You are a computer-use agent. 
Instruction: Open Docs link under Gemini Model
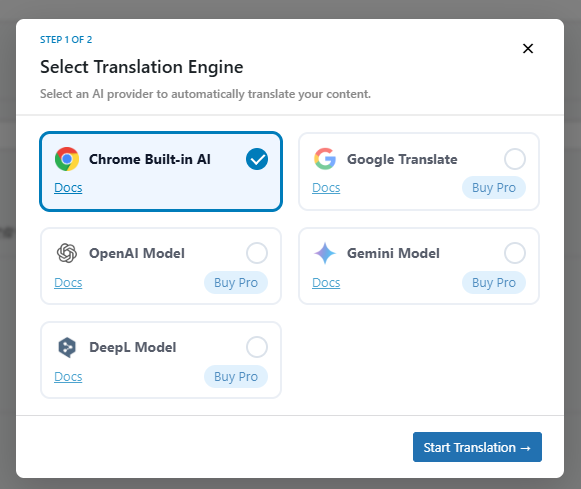tap(326, 283)
